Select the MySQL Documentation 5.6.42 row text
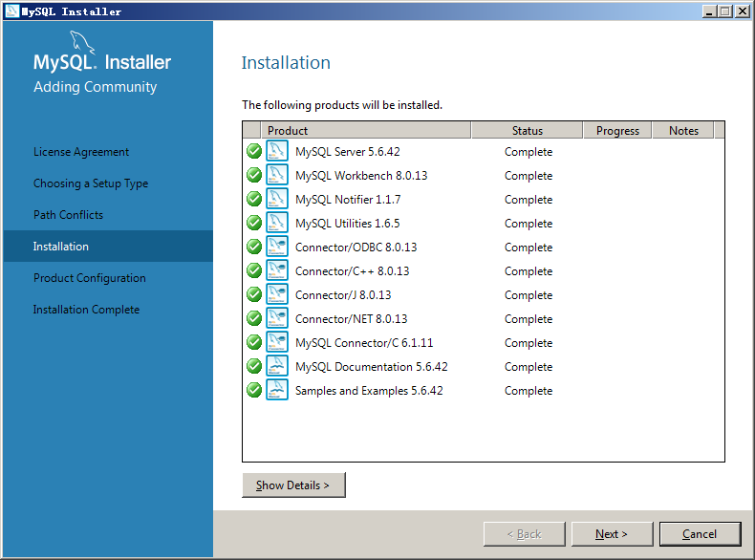 pyautogui.click(x=371, y=367)
